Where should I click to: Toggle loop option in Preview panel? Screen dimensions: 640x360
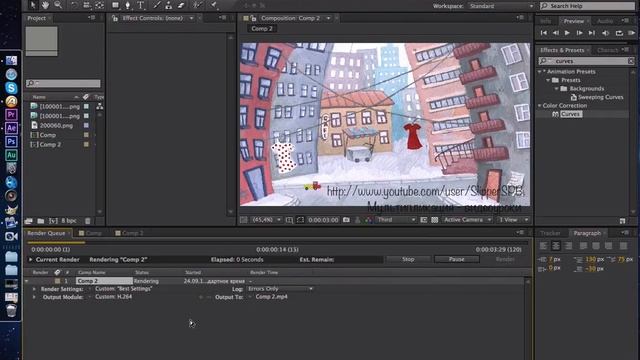coord(619,33)
